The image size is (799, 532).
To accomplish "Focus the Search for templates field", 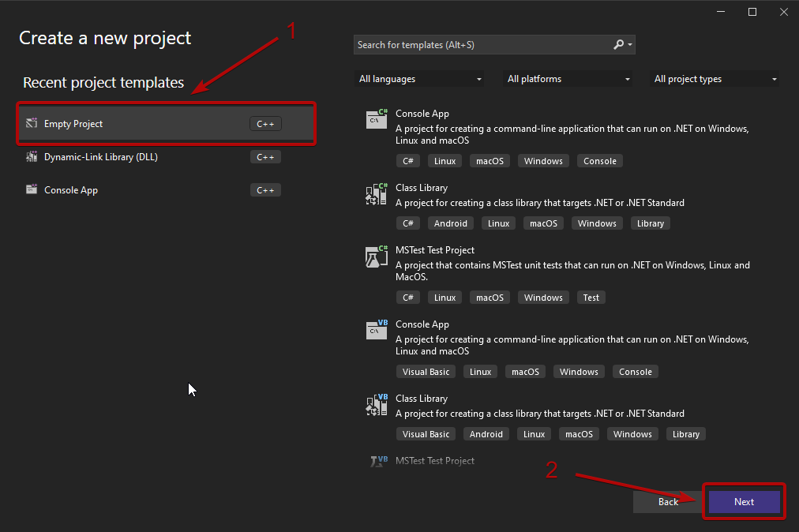I will click(x=482, y=45).
